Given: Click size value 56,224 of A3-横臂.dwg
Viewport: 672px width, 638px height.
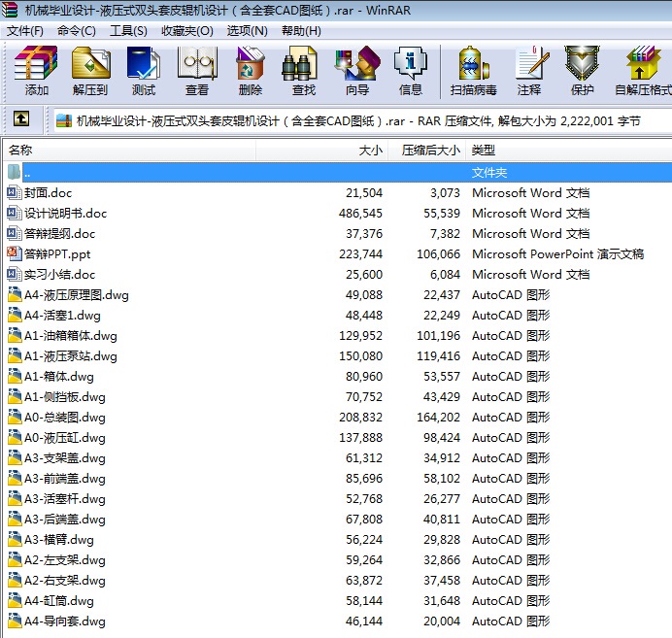Looking at the screenshot, I should tap(364, 540).
